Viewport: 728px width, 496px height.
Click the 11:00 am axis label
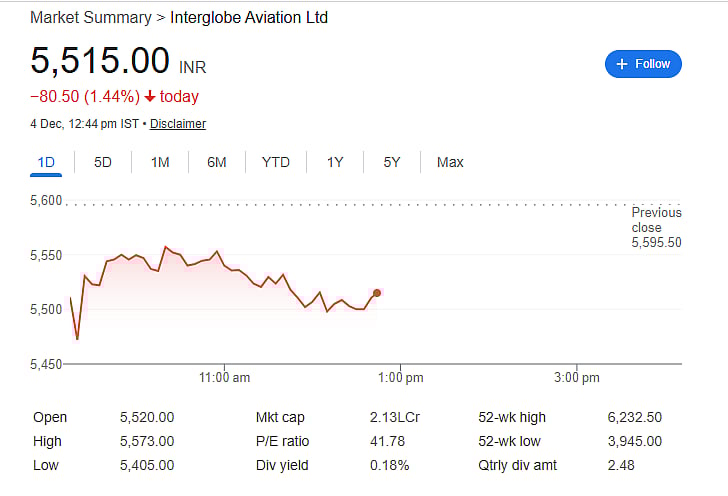[224, 378]
